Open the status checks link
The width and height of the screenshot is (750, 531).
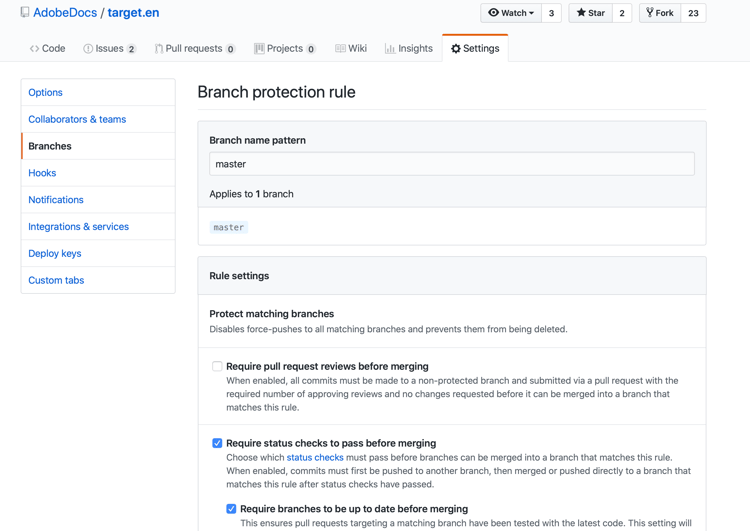315,457
